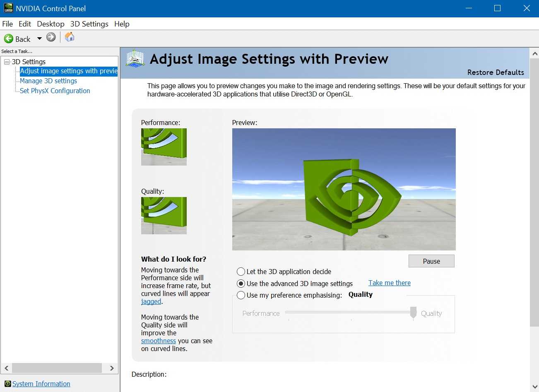Enable 'Use the advanced 3D image settings'

(x=241, y=284)
